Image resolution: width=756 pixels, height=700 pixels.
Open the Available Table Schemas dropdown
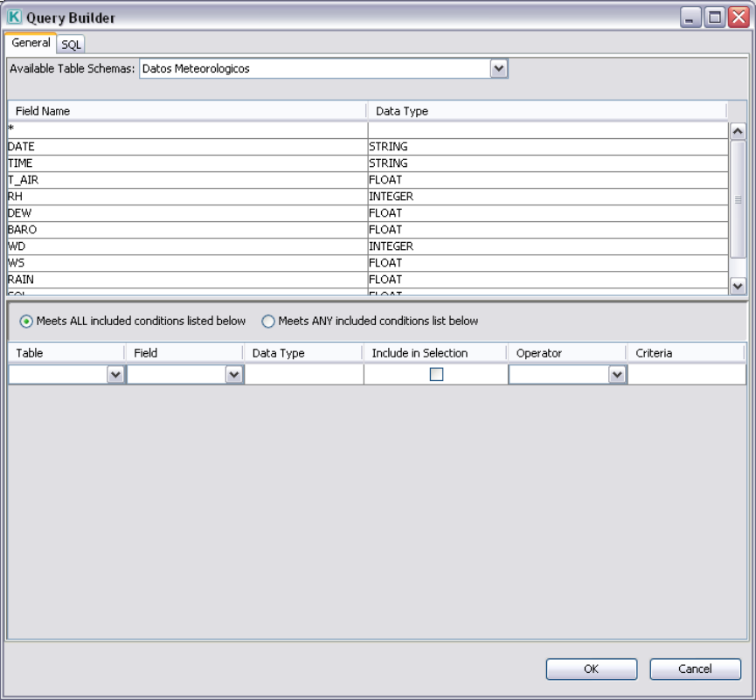pos(499,68)
